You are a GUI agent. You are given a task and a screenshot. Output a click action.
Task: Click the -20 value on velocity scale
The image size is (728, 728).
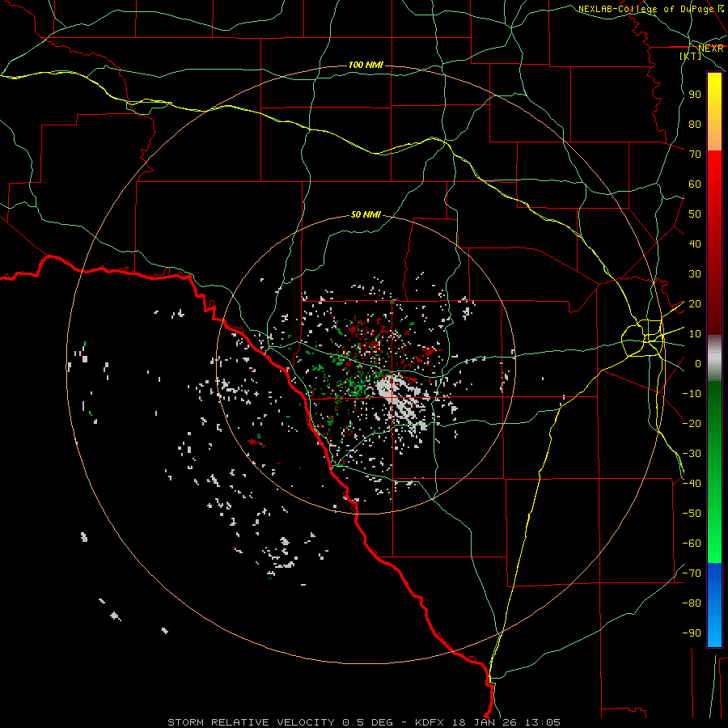[692, 423]
